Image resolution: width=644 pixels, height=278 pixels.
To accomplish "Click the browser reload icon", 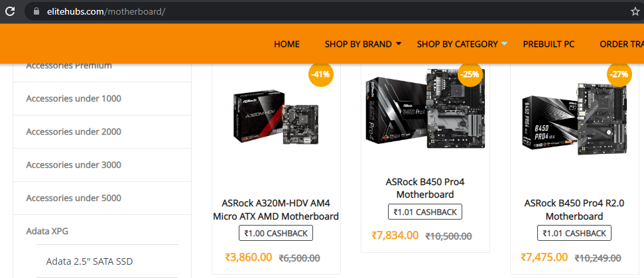I will click(x=10, y=11).
